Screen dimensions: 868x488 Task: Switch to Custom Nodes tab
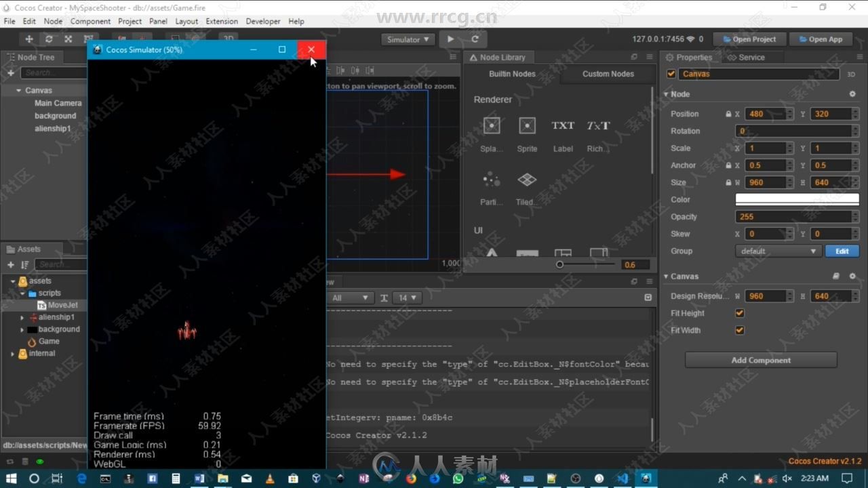click(608, 74)
